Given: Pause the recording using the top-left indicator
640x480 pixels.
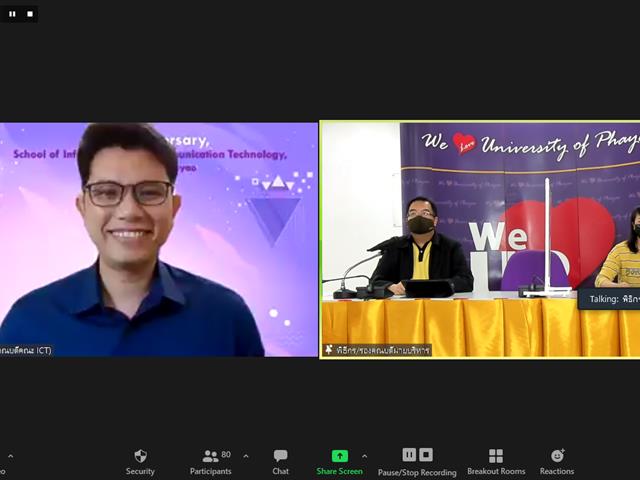Looking at the screenshot, I should click(12, 14).
